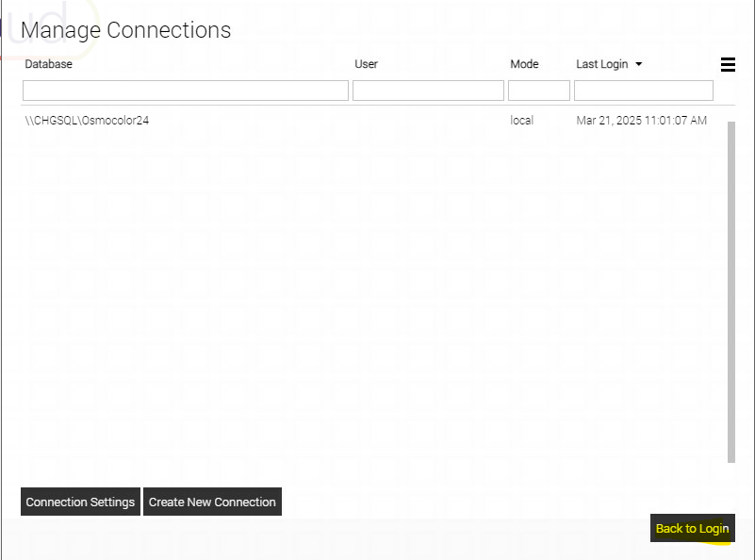Click the Mar 21, 2025 login timestamp
This screenshot has height=560, width=755.
coord(641,121)
